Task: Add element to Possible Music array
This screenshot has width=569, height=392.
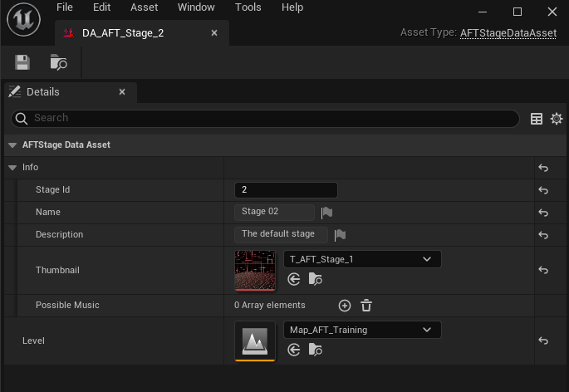Action: pyautogui.click(x=345, y=306)
